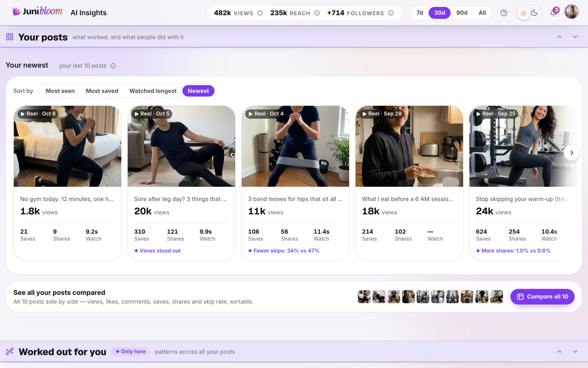Open the Oct 4 resistance band post image
This screenshot has width=588, height=368.
click(295, 146)
